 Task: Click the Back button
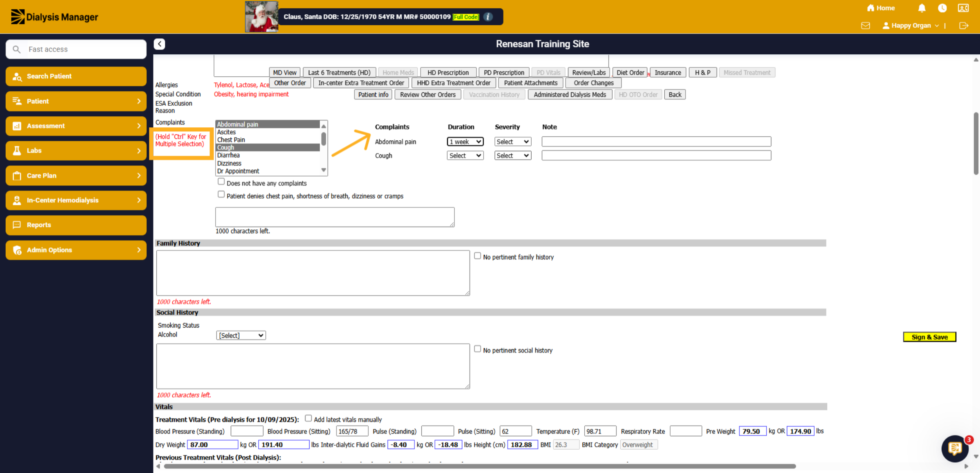pyautogui.click(x=675, y=95)
